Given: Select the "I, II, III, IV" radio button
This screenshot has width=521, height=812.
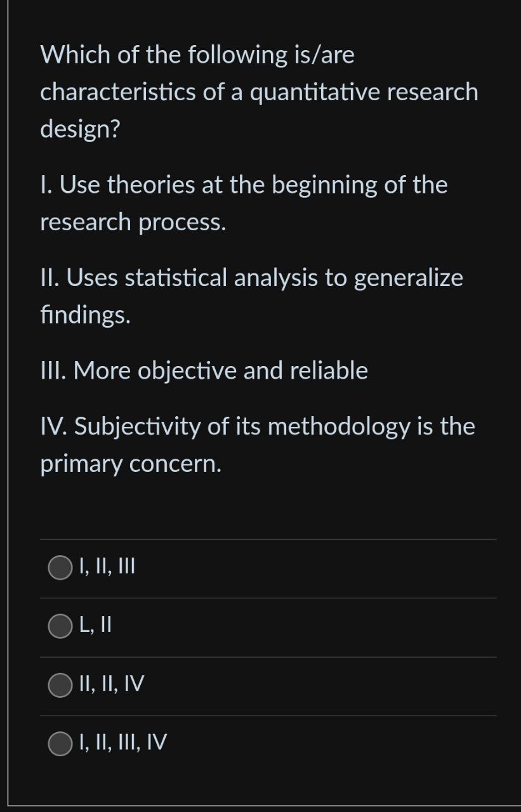Looking at the screenshot, I should coord(60,743).
